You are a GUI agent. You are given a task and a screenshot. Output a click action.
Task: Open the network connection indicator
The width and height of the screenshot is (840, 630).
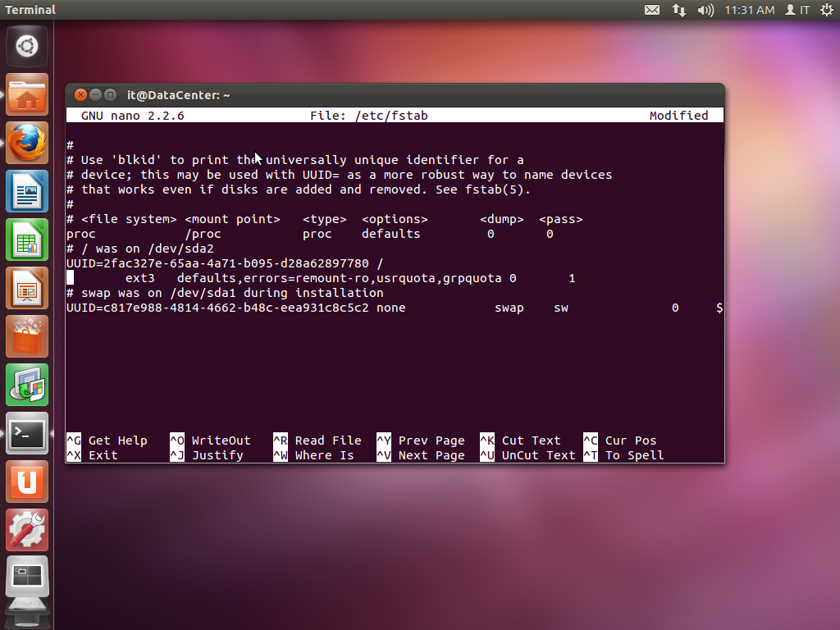pyautogui.click(x=679, y=10)
